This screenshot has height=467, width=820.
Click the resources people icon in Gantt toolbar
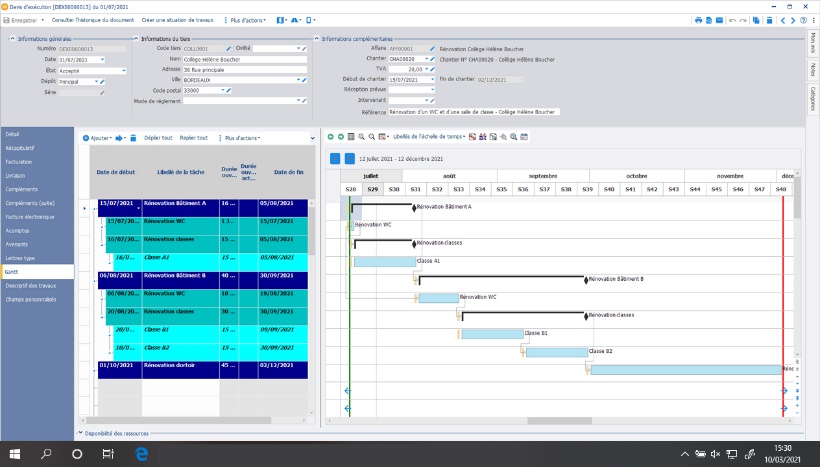pos(483,136)
